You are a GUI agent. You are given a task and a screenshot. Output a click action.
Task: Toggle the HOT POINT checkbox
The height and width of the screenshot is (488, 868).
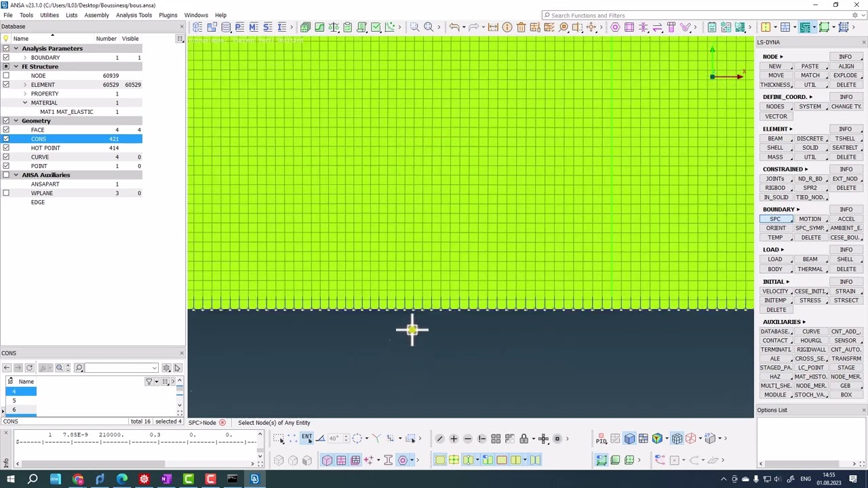[6, 148]
